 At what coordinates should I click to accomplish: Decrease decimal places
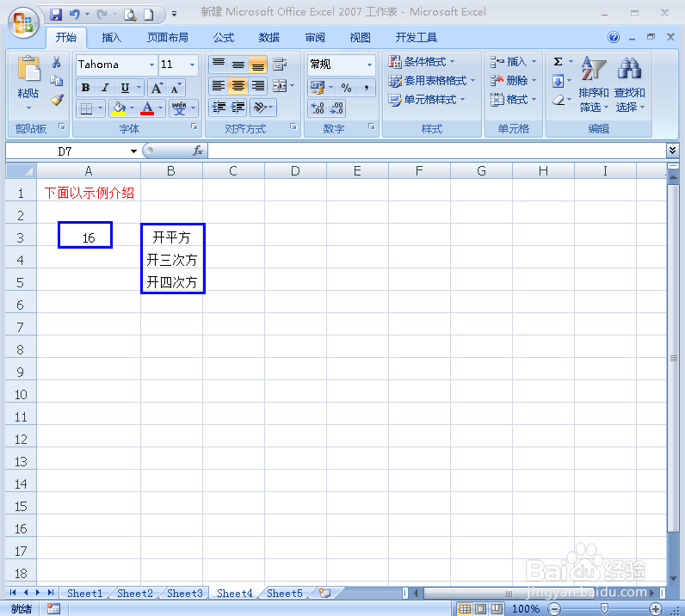[x=336, y=108]
